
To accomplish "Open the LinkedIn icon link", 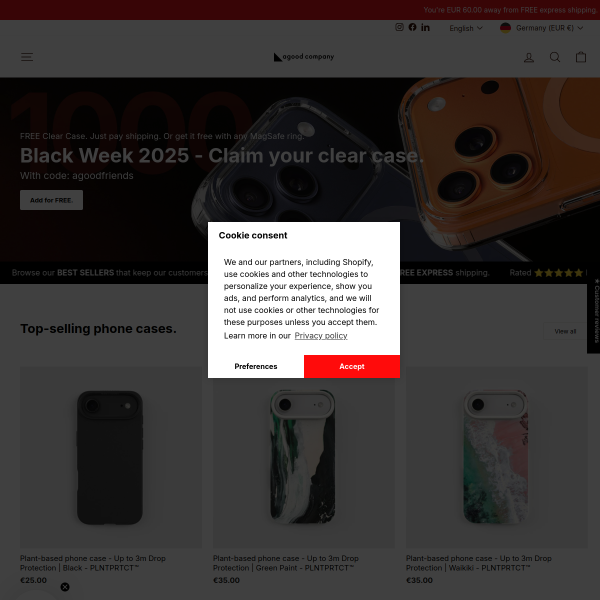I will [425, 28].
